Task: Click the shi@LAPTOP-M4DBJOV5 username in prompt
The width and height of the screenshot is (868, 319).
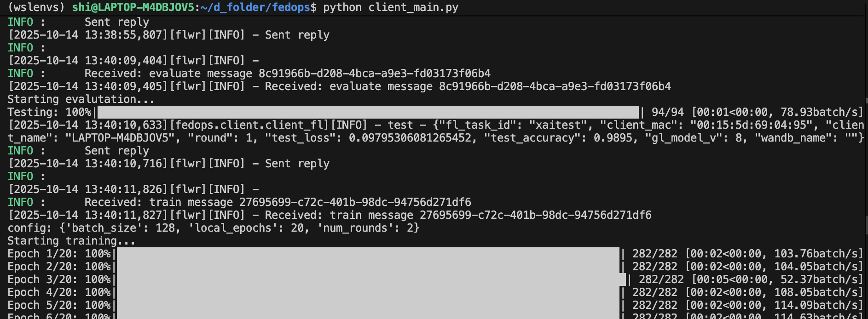Action: pyautogui.click(x=133, y=8)
